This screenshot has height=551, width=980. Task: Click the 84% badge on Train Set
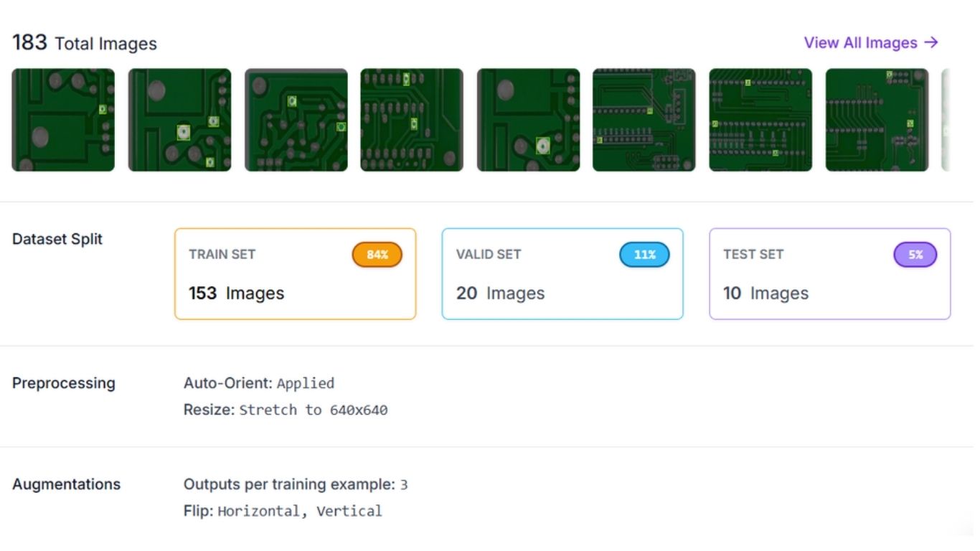[x=377, y=254]
